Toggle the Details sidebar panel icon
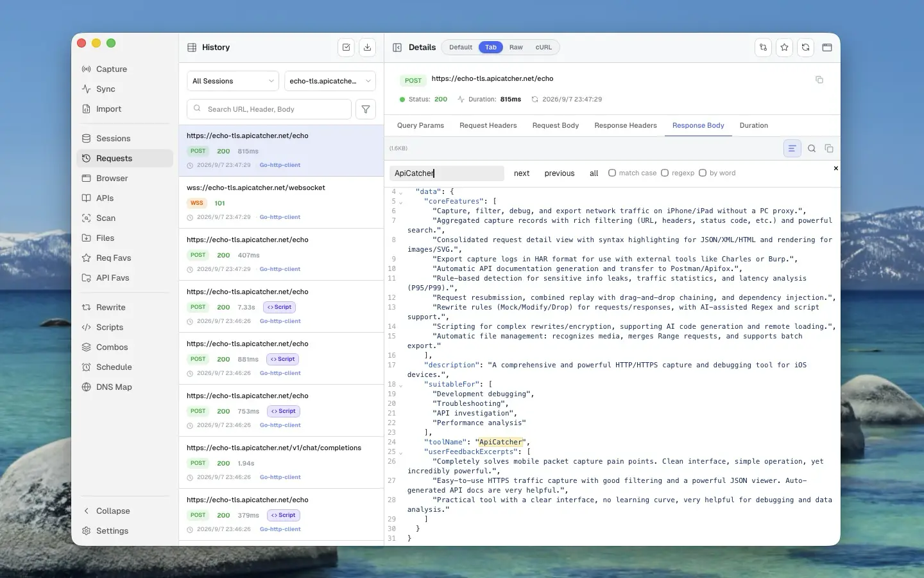Screen dimensions: 924x578 pos(397,48)
